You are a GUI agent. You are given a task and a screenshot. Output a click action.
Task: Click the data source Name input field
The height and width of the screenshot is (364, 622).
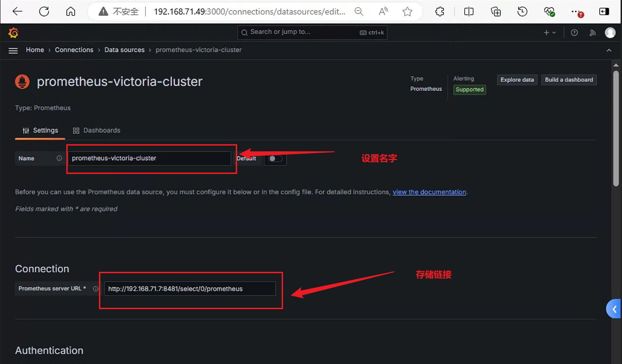click(x=149, y=158)
